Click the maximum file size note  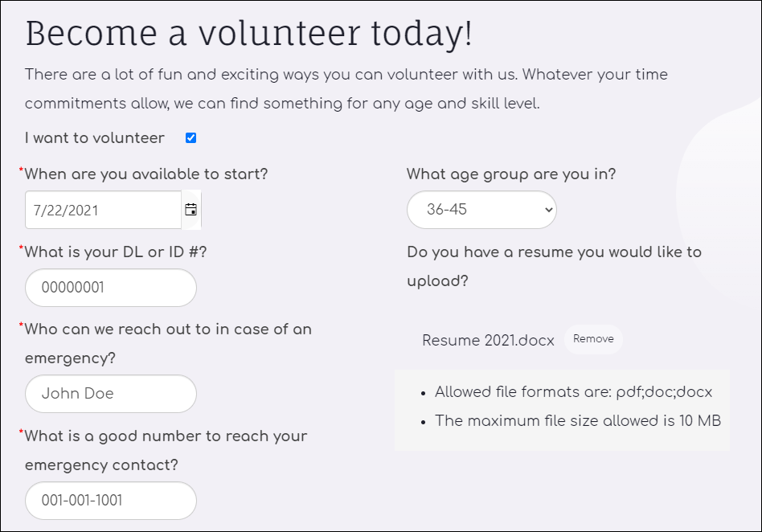coord(578,421)
